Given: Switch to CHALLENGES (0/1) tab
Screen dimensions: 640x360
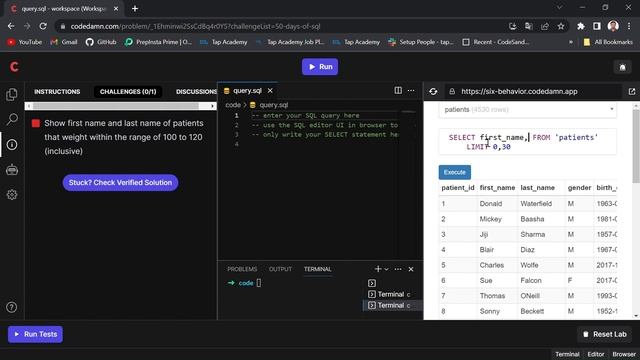Looking at the screenshot, I should click(x=128, y=91).
